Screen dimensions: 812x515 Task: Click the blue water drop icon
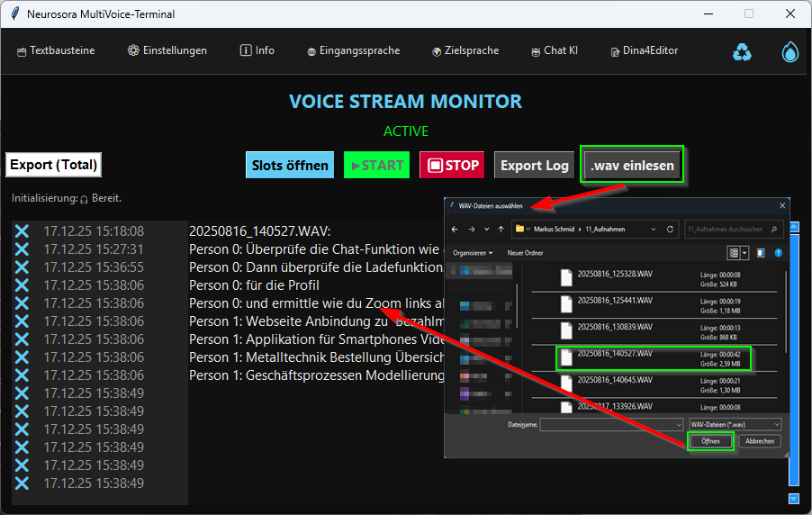pyautogui.click(x=789, y=52)
